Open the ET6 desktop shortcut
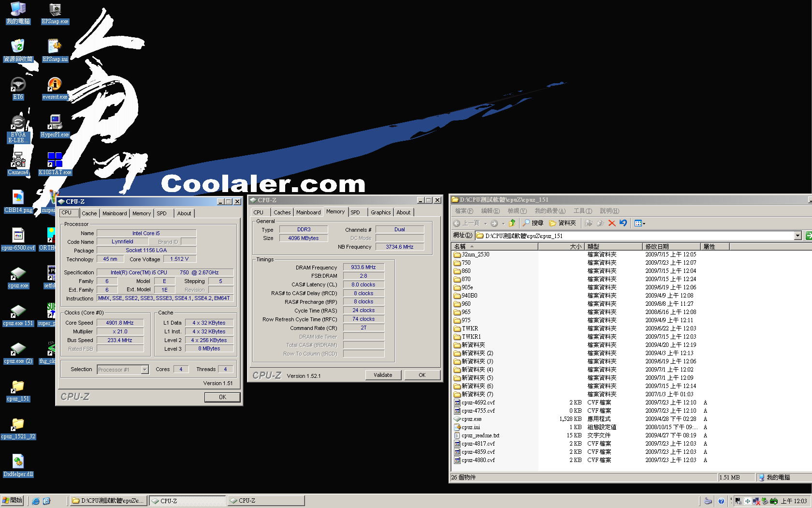812x508 pixels. 18,89
